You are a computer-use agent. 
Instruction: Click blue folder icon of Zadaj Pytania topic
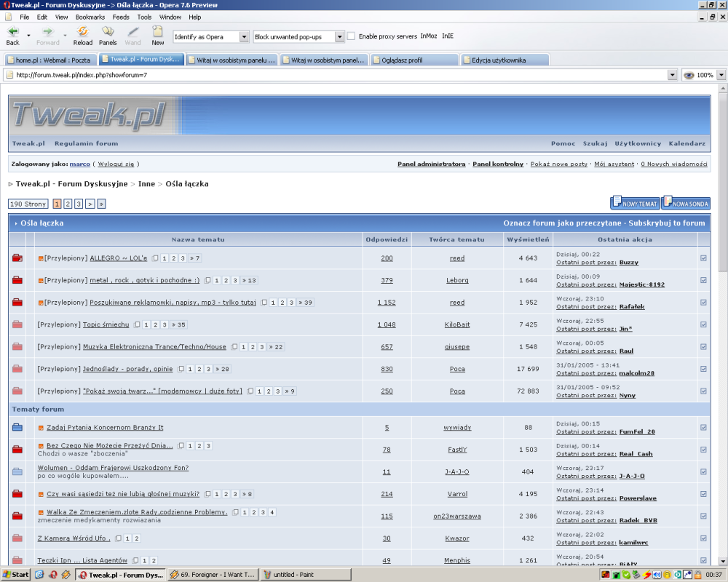[x=17, y=428]
